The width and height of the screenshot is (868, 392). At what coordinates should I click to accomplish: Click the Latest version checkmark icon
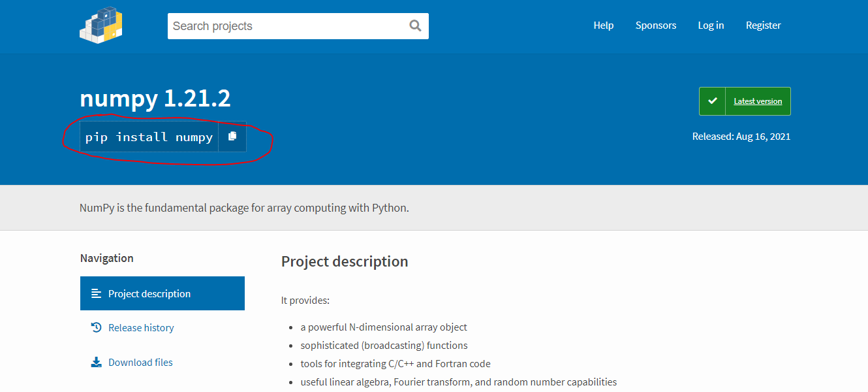point(713,101)
